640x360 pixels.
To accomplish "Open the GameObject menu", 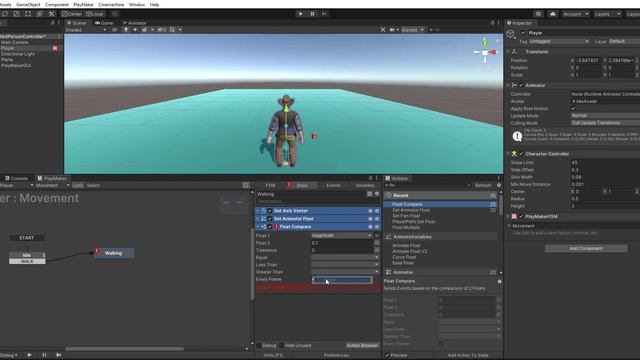I will [x=28, y=4].
